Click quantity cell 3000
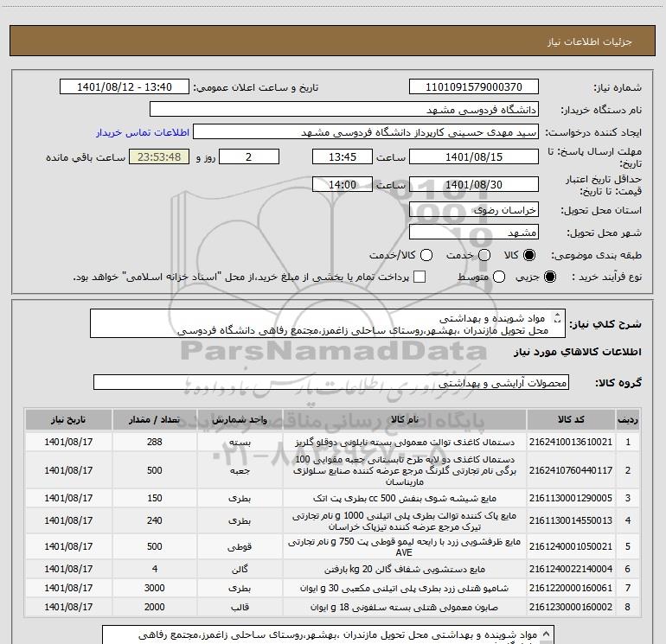Image resolution: width=666 pixels, height=644 pixels. [x=155, y=588]
